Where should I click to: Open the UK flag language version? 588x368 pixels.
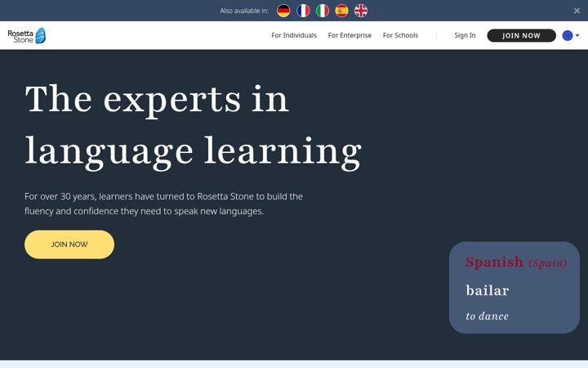[361, 11]
